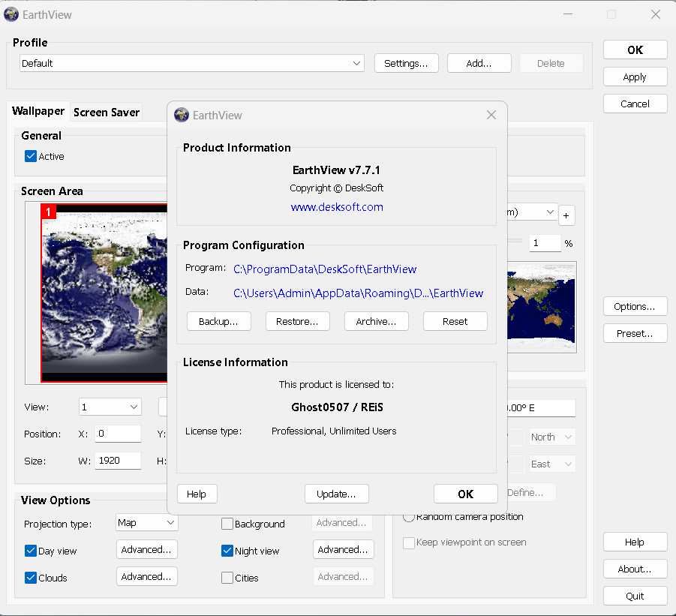Toggle the Night view checkbox

(x=227, y=551)
